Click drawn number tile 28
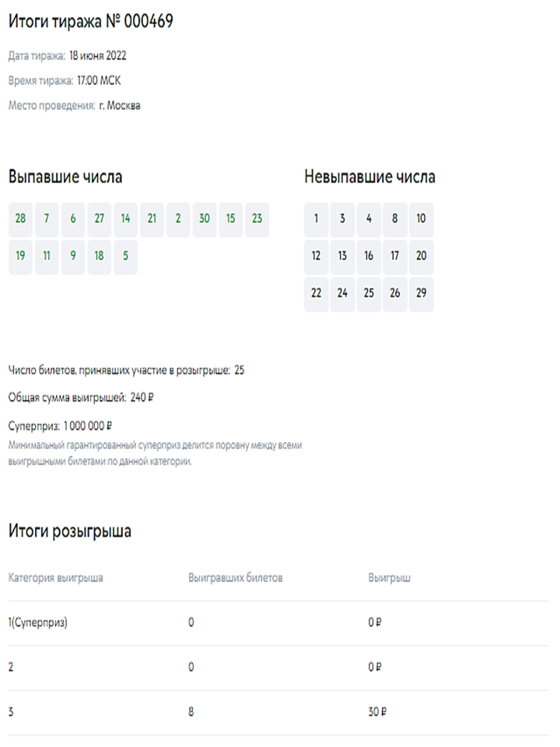This screenshot has height=747, width=560. click(20, 219)
